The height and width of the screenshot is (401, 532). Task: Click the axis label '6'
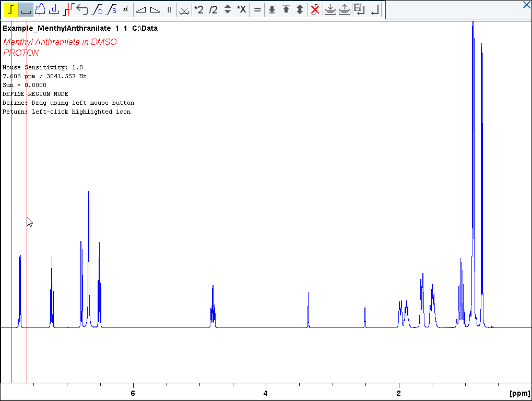coord(133,393)
